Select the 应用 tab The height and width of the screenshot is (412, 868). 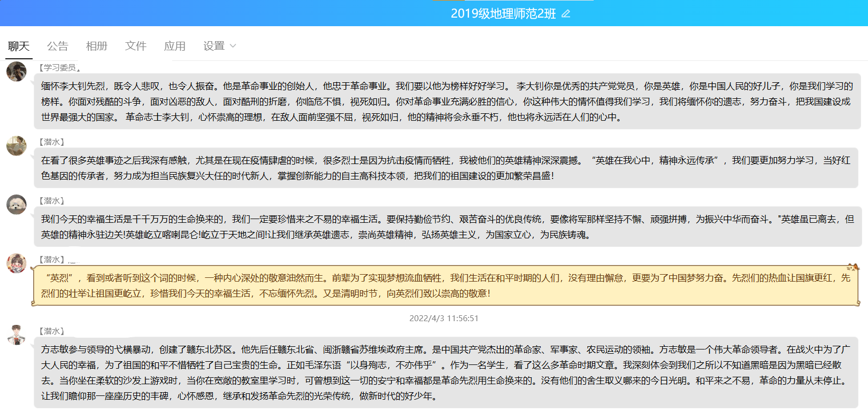[175, 46]
